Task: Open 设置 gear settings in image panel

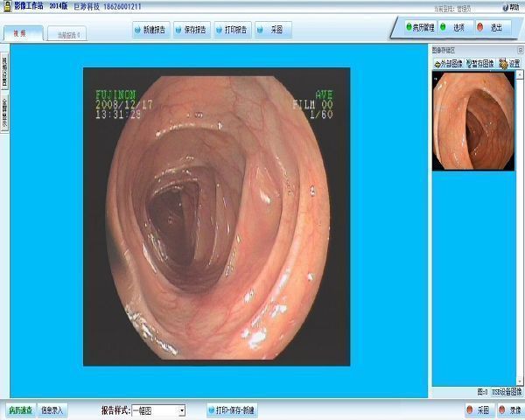Action: point(508,64)
